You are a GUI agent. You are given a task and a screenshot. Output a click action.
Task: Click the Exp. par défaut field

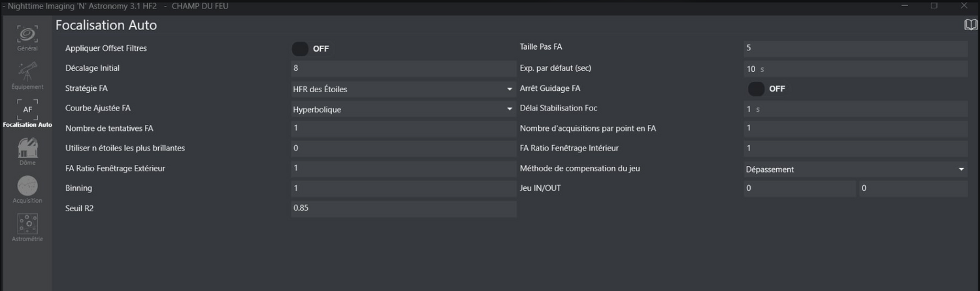(855, 69)
